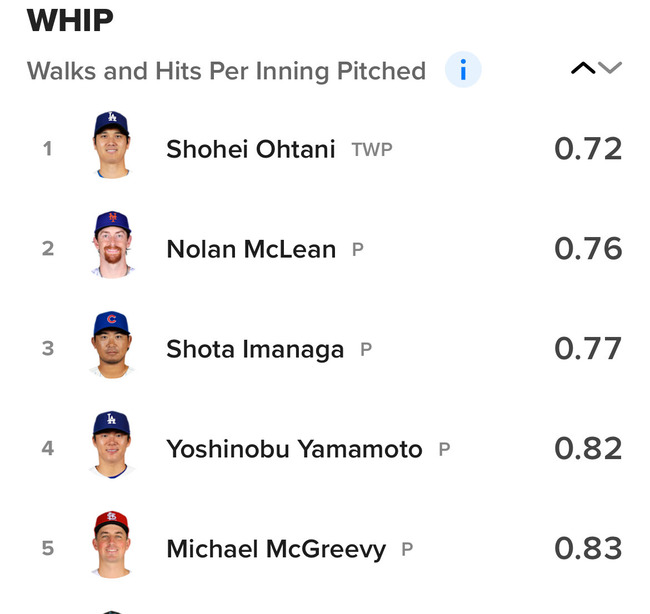
Task: Select Ohtani's 0.72 WHIP value
Action: (x=588, y=149)
